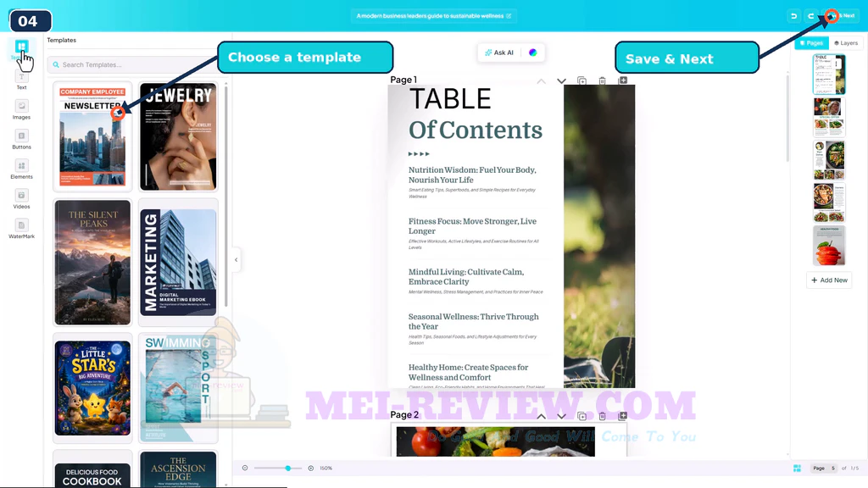Screen dimensions: 868x488
Task: Move Page 2 up with the chevron
Action: coord(542,416)
